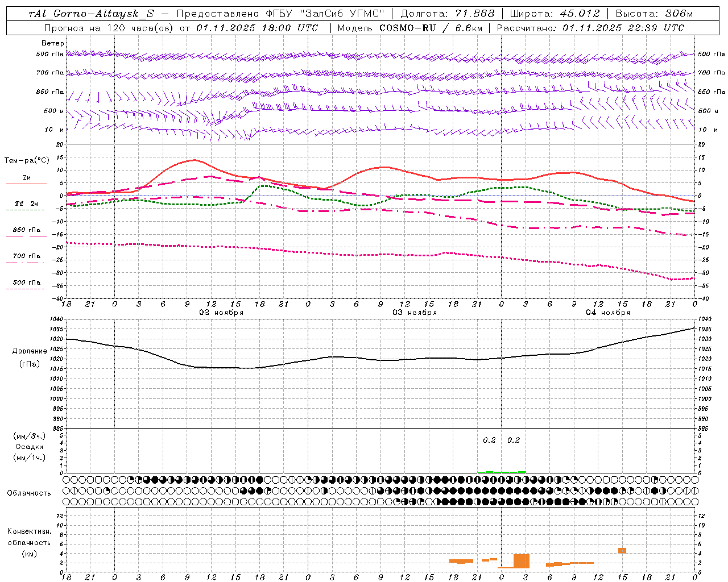Click the tallest orange convective cloud bar
This screenshot has height=582, width=728.
(522, 561)
